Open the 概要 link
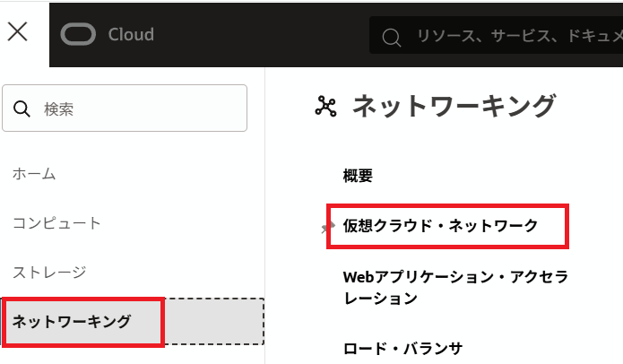The width and height of the screenshot is (623, 364). pos(358,176)
